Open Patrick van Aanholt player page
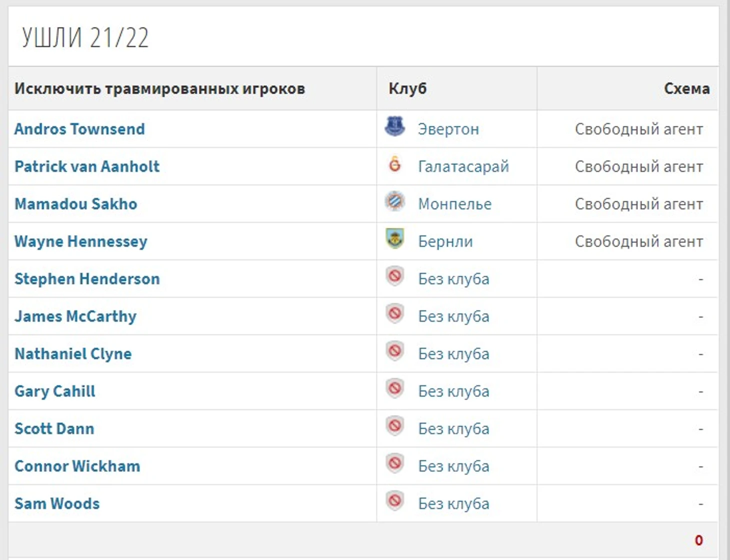This screenshot has width=730, height=560. [x=87, y=166]
